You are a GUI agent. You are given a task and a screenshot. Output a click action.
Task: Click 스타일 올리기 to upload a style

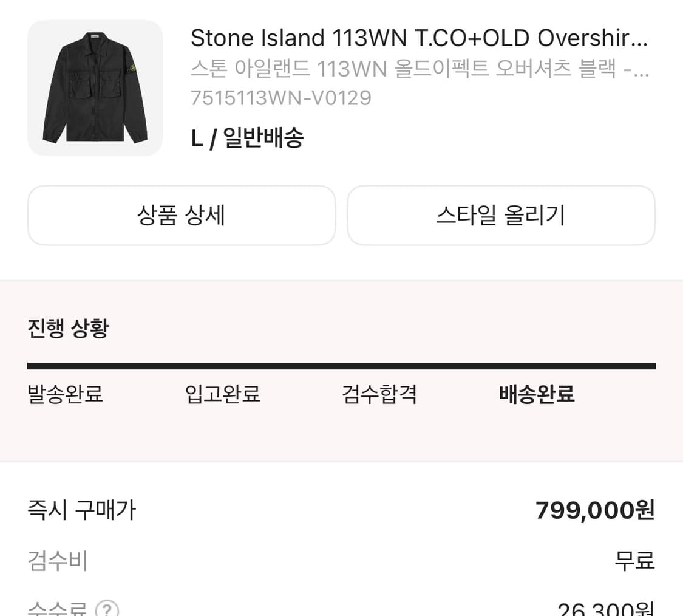click(500, 215)
